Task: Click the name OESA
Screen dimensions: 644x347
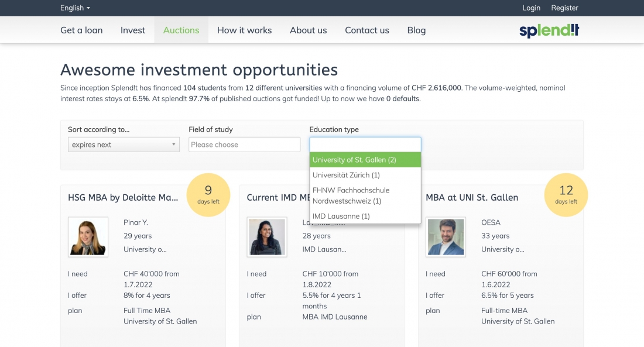Action: (491, 222)
